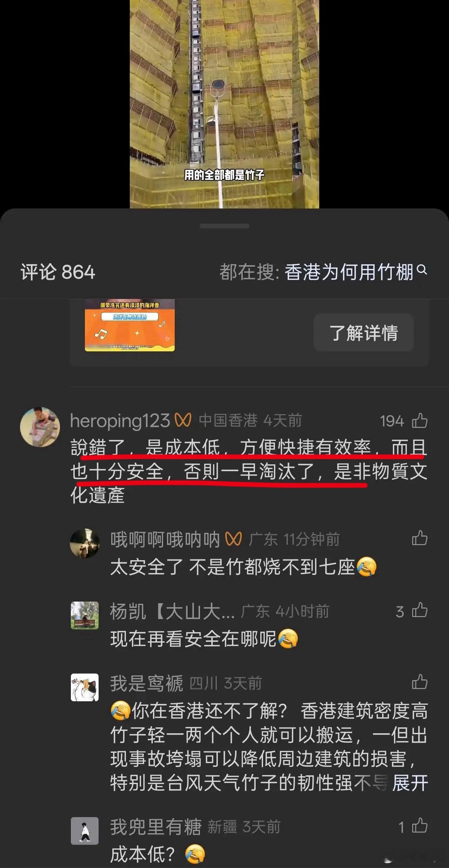Tap the orange ad thumbnail image

click(x=129, y=325)
